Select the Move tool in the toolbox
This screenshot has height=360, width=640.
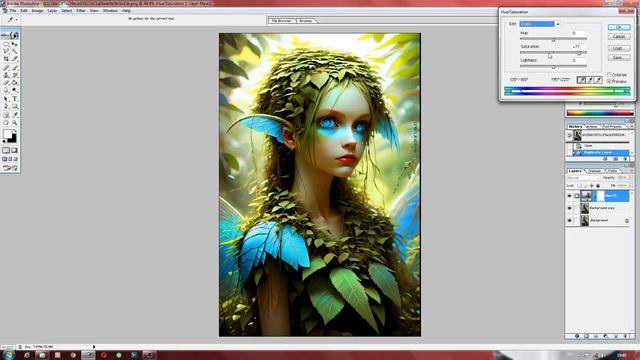coord(15,44)
